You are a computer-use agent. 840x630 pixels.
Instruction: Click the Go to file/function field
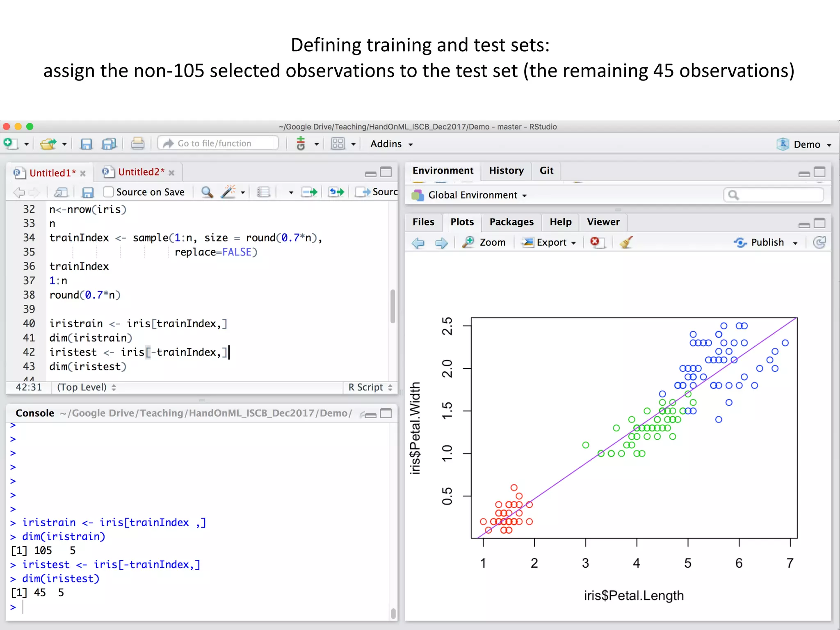point(218,143)
